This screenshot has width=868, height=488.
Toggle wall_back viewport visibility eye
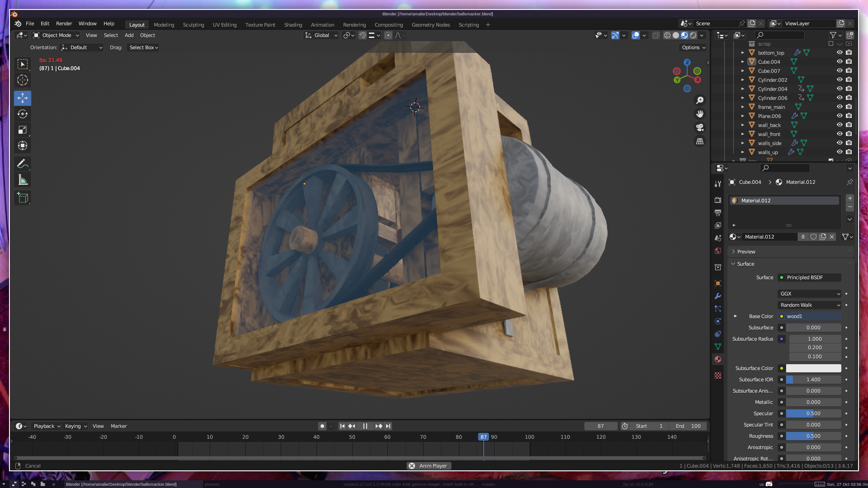tap(840, 125)
